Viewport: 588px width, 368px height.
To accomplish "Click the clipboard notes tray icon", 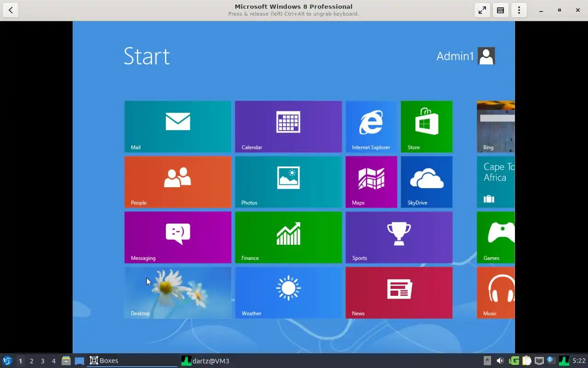I will [526, 361].
